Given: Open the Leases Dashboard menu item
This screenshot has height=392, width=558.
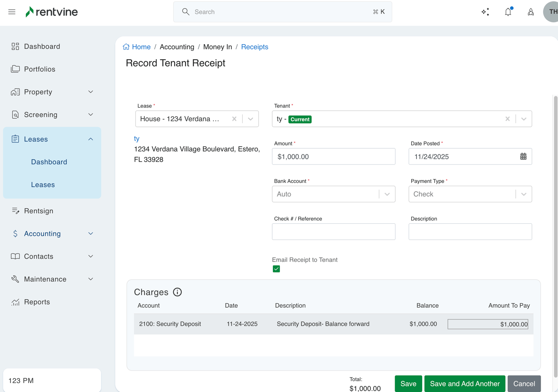Looking at the screenshot, I should (49, 162).
